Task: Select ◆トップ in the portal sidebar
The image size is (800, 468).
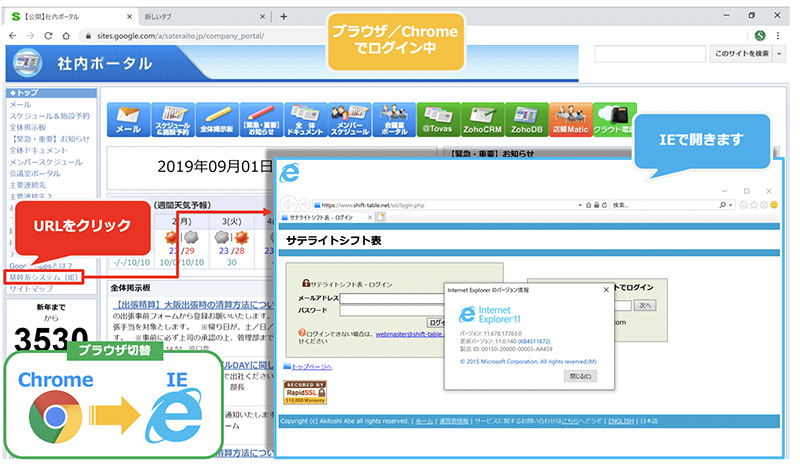Action: 51,93
